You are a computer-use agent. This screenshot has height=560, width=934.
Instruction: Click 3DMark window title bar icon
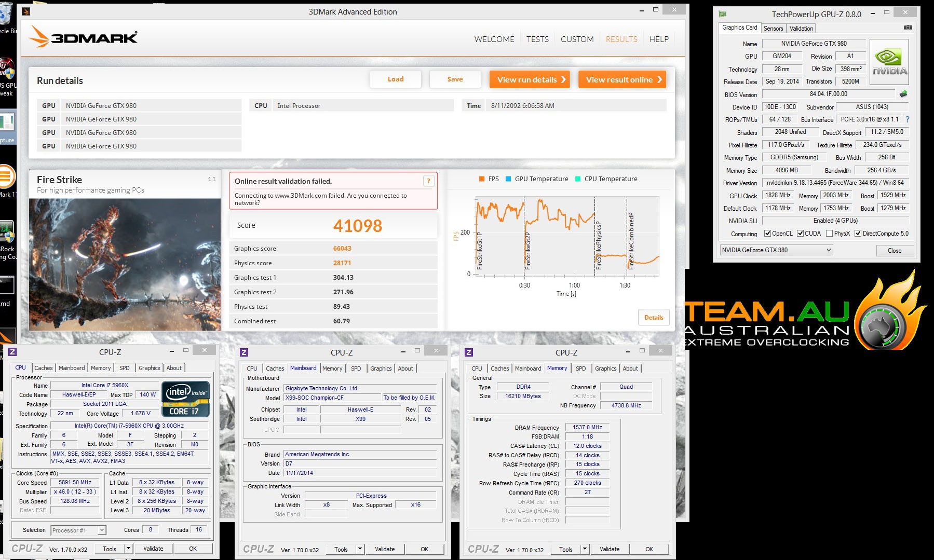pos(26,11)
